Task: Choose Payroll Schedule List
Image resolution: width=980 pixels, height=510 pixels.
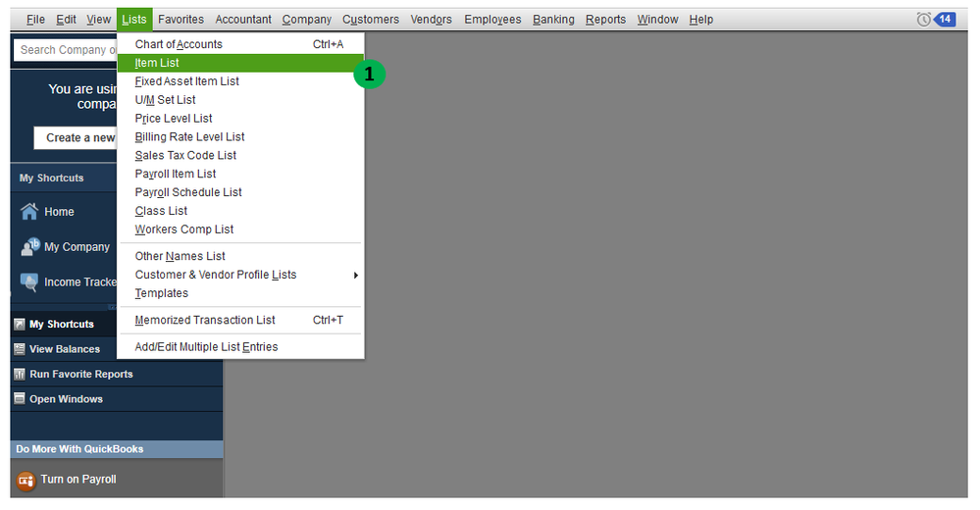Action: (x=240, y=192)
